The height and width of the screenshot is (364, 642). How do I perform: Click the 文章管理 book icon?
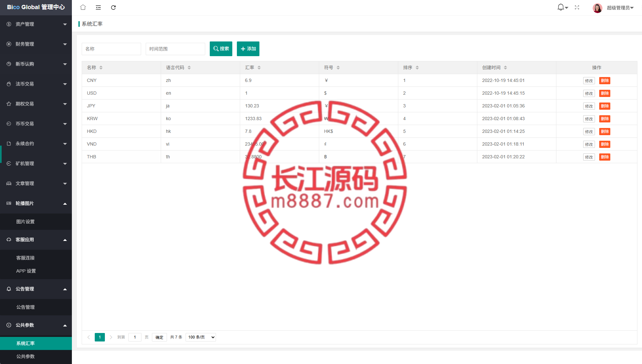click(9, 183)
